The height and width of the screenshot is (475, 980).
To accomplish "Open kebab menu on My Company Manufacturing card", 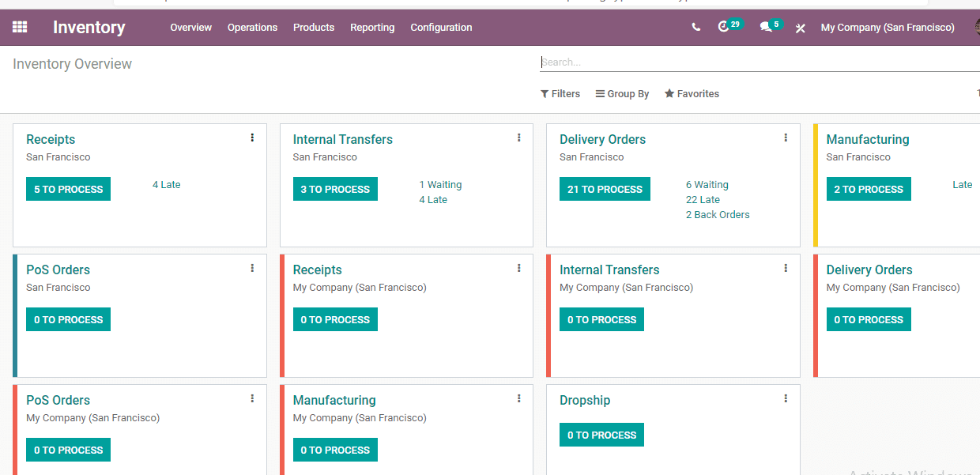I will pos(518,398).
